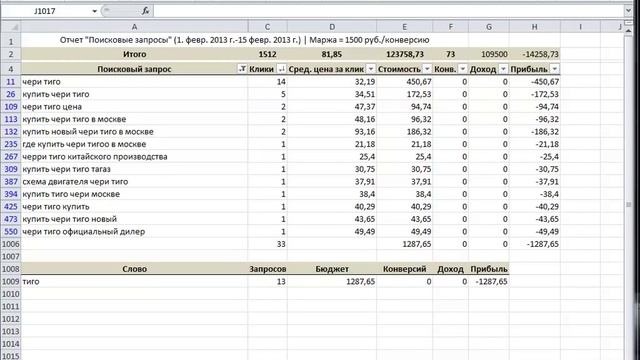Image resolution: width=640 pixels, height=360 pixels.
Task: Open filter dropdown on Доход column
Action: (503, 69)
